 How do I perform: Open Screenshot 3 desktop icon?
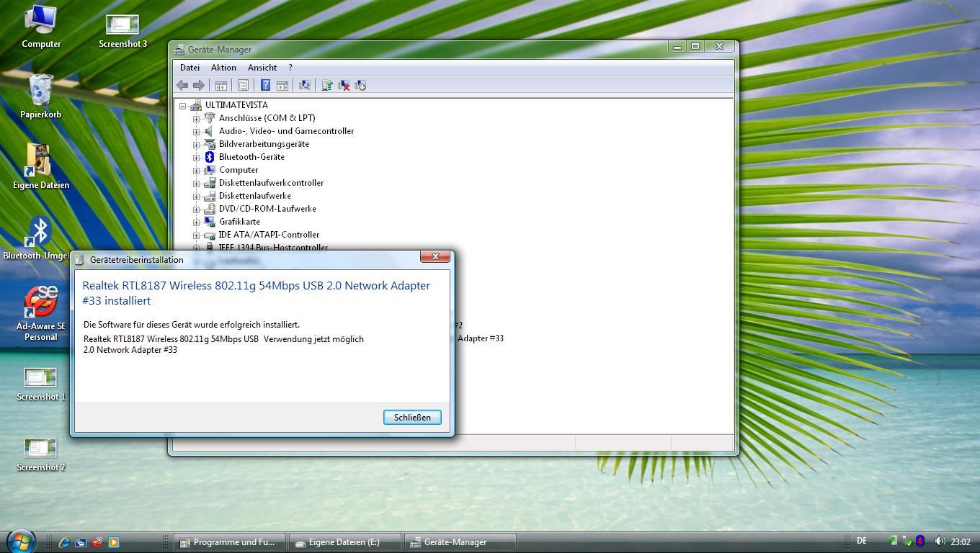click(122, 31)
